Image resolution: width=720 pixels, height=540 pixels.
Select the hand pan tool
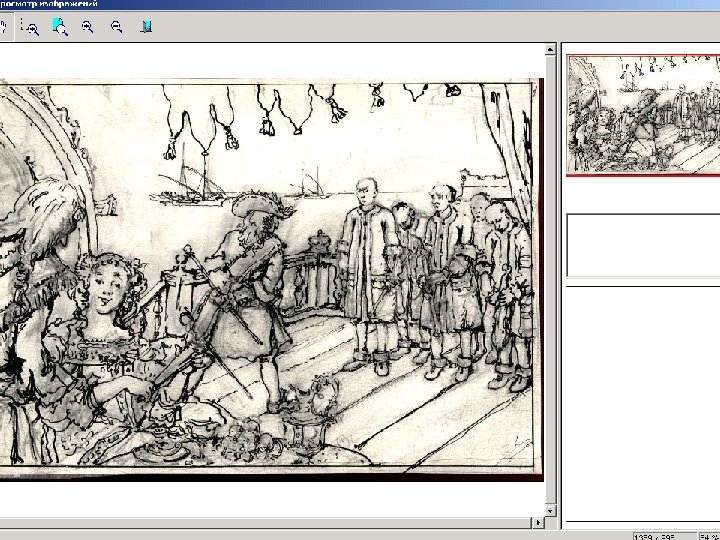click(3, 26)
